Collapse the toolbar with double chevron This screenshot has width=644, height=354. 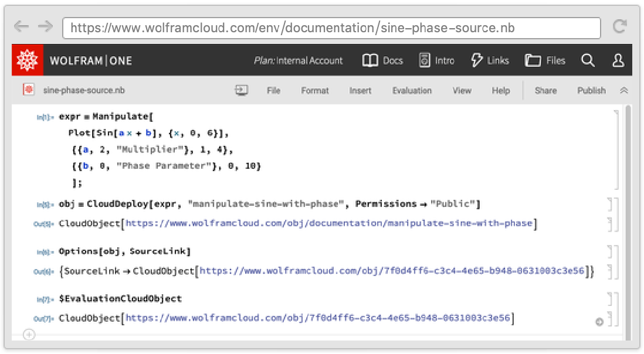click(624, 91)
